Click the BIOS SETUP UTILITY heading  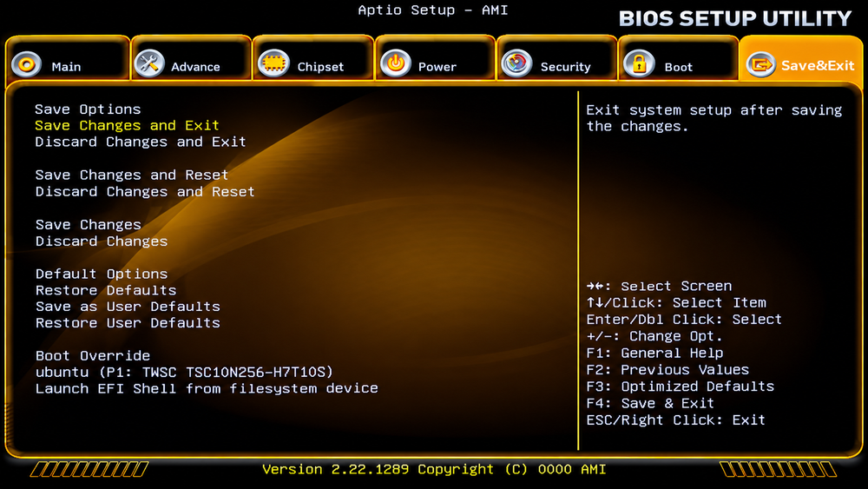[735, 19]
